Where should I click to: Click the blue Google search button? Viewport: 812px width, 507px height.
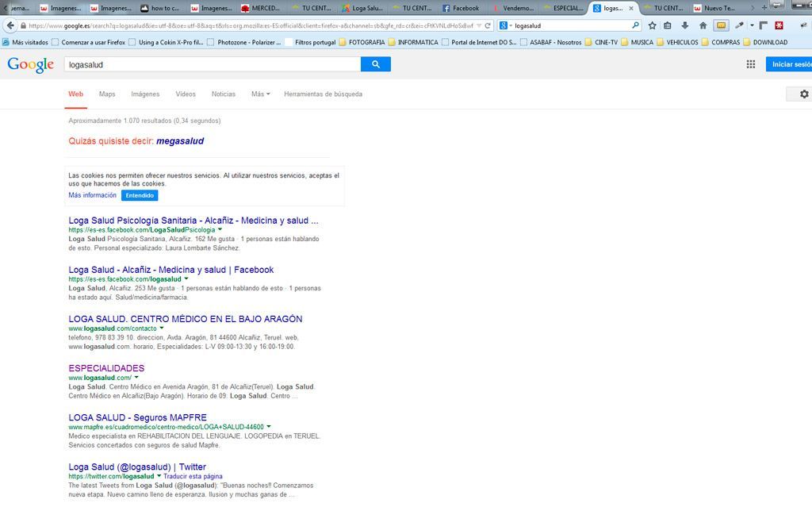[375, 64]
